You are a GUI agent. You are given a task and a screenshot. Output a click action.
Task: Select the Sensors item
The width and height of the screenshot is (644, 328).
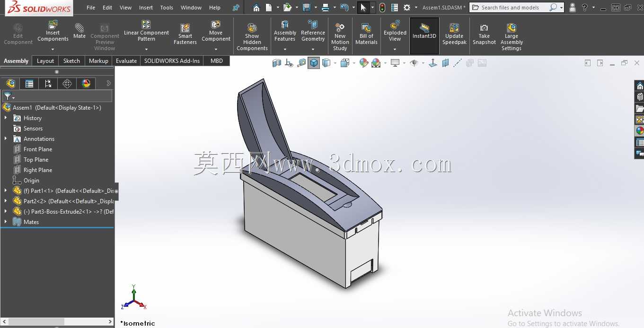(33, 128)
